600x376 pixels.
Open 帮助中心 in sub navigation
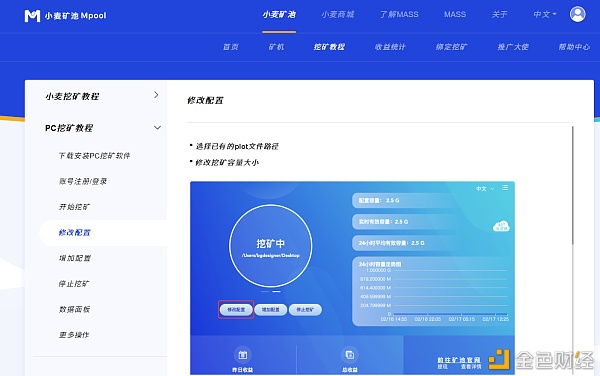pos(574,47)
